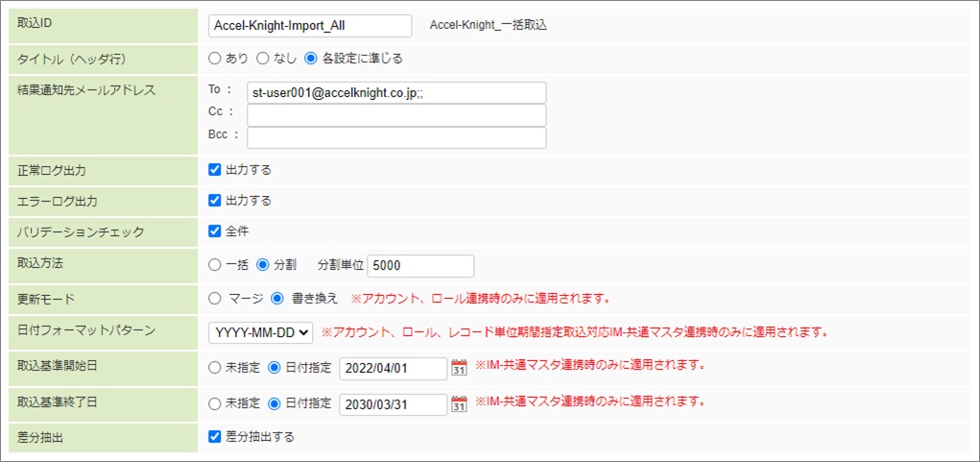The width and height of the screenshot is (980, 462).
Task: Click the 取込ID text field
Action: coord(309,26)
